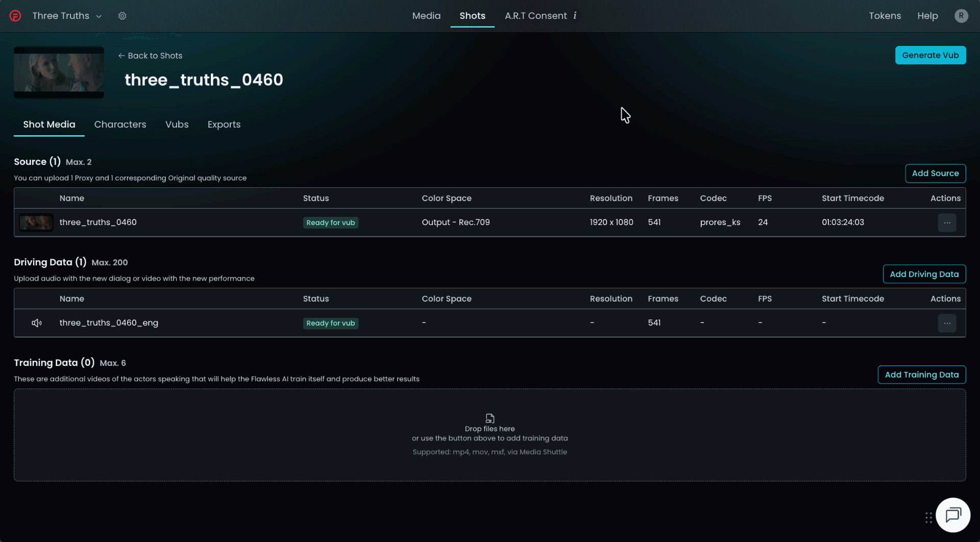The width and height of the screenshot is (980, 542).
Task: Click the Source table Color Space header
Action: coord(446,199)
